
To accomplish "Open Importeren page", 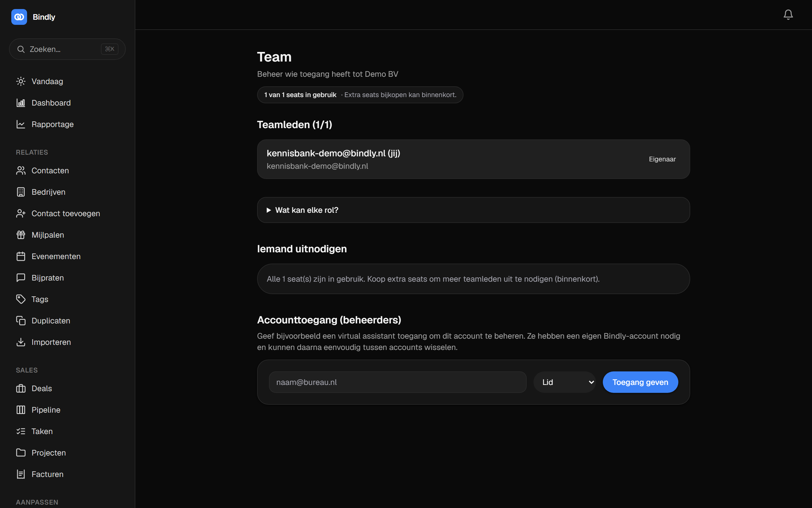I will pos(67,342).
